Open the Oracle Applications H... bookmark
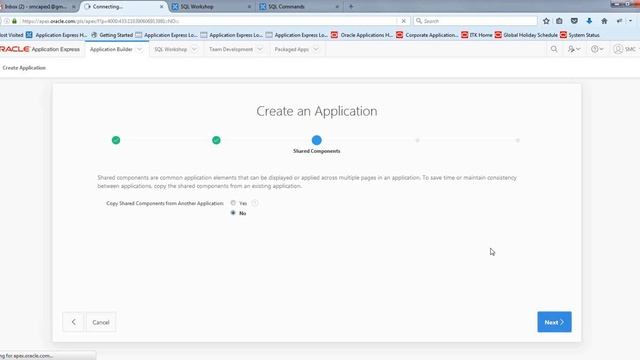This screenshot has height=360, width=640. (362, 35)
